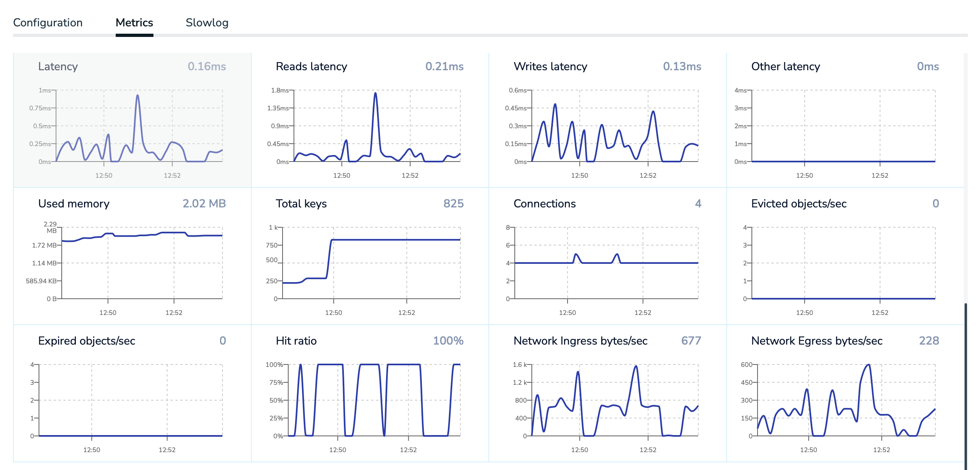This screenshot has height=470, width=980.
Task: Open the Slowlog tab
Action: [207, 23]
